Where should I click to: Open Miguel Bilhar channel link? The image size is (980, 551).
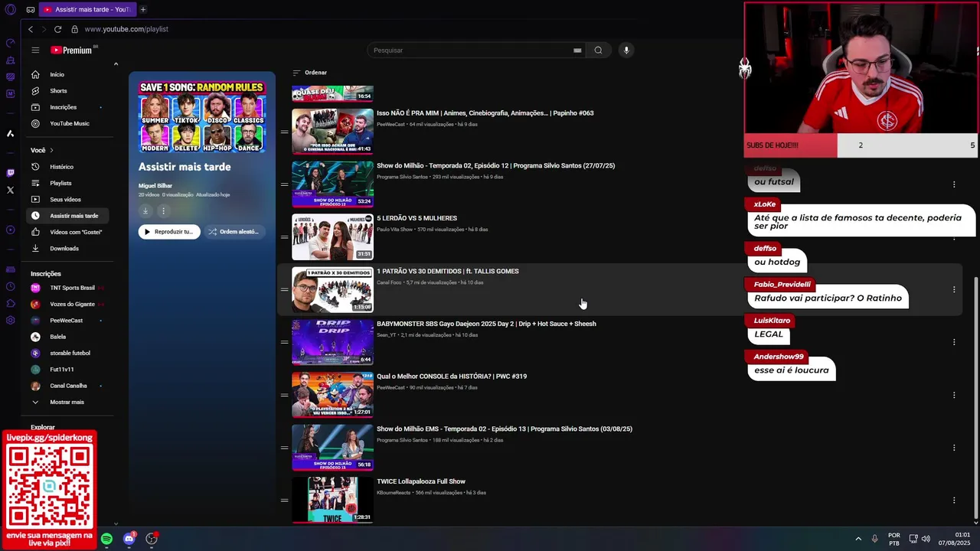tap(155, 186)
